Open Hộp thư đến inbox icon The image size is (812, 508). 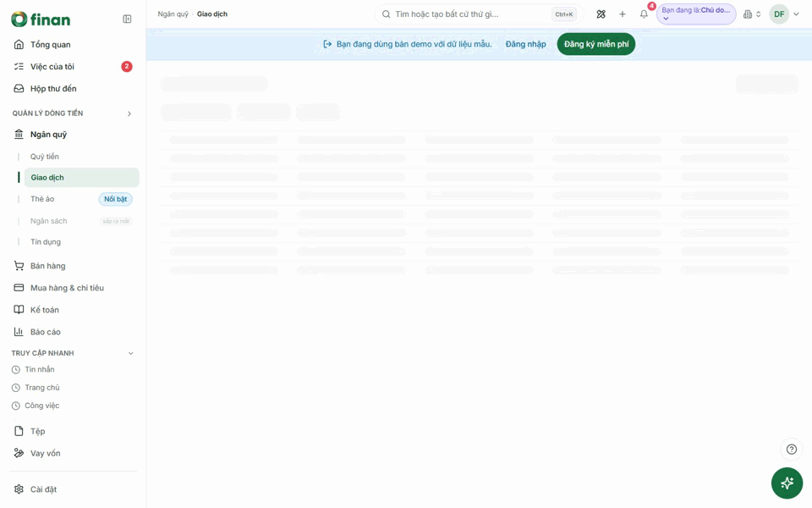point(19,89)
